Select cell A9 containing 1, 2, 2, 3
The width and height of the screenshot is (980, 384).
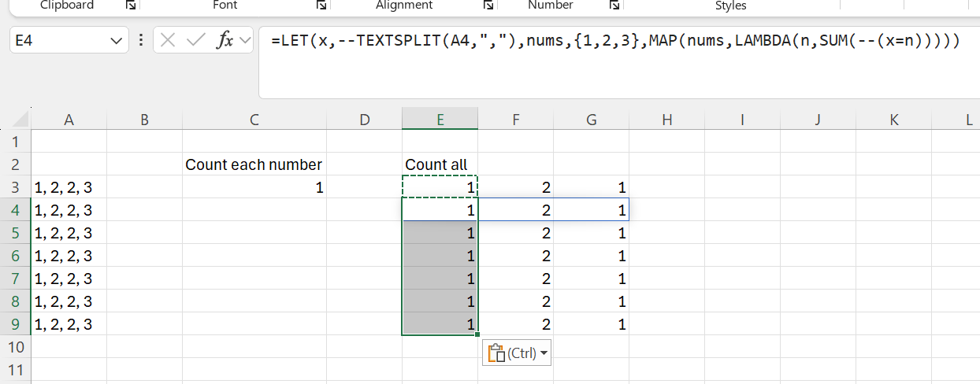tap(69, 324)
